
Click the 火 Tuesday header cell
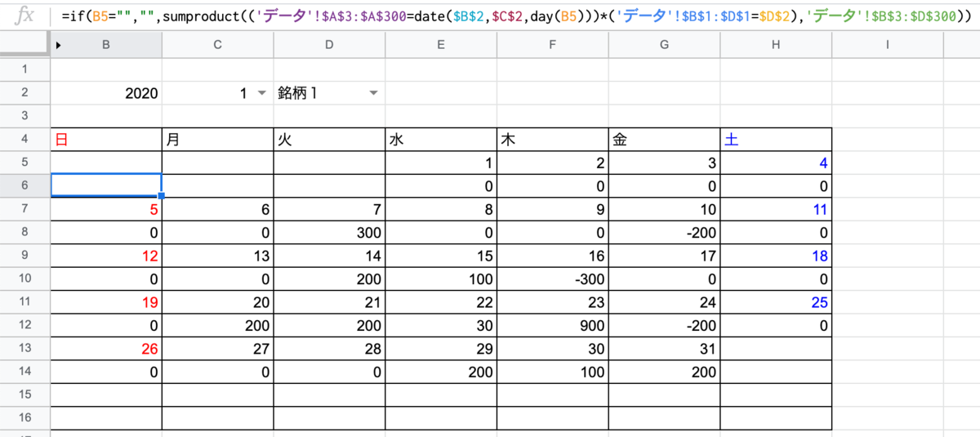point(329,140)
